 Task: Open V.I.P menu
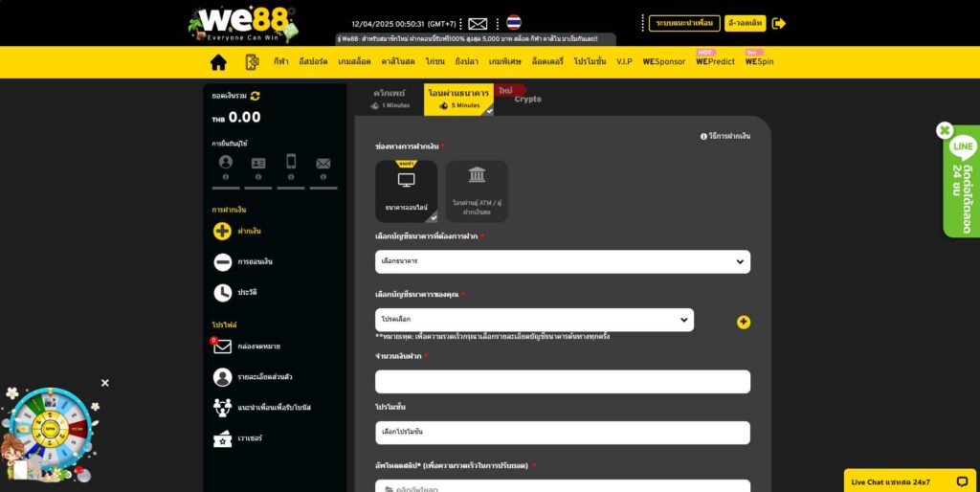point(624,61)
